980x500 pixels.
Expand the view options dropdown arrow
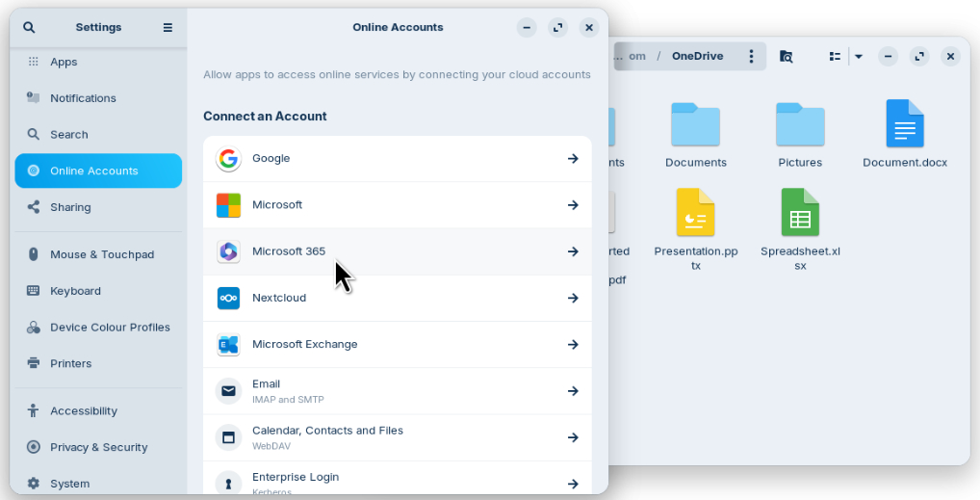(859, 57)
